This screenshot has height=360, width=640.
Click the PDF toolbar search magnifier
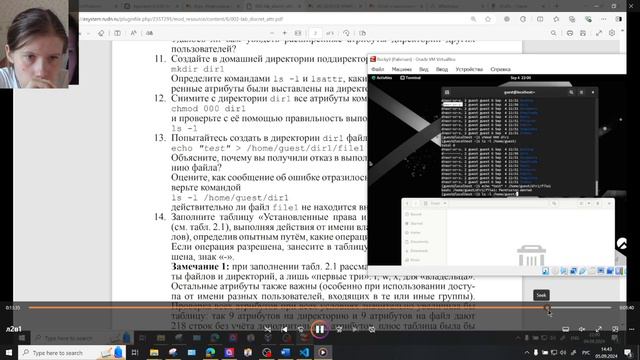click(x=553, y=33)
